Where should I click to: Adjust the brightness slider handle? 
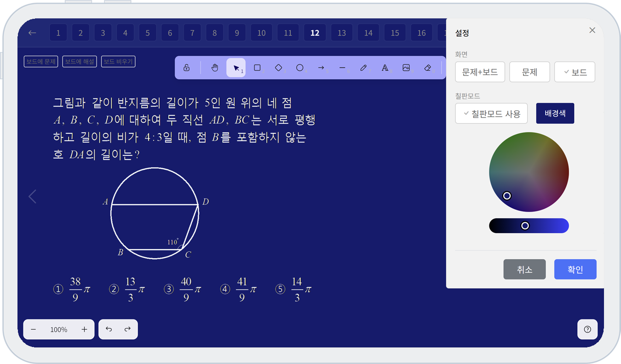(x=525, y=226)
